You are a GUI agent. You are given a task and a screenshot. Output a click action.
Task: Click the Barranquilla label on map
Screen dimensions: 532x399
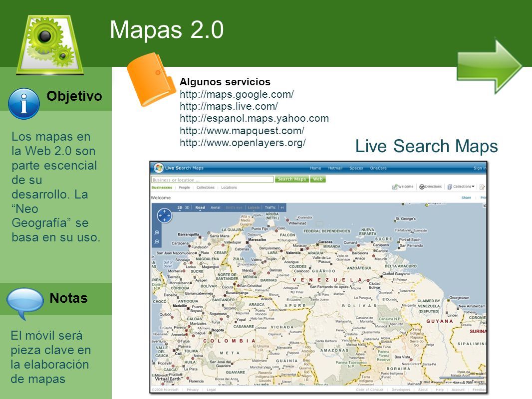click(x=188, y=234)
